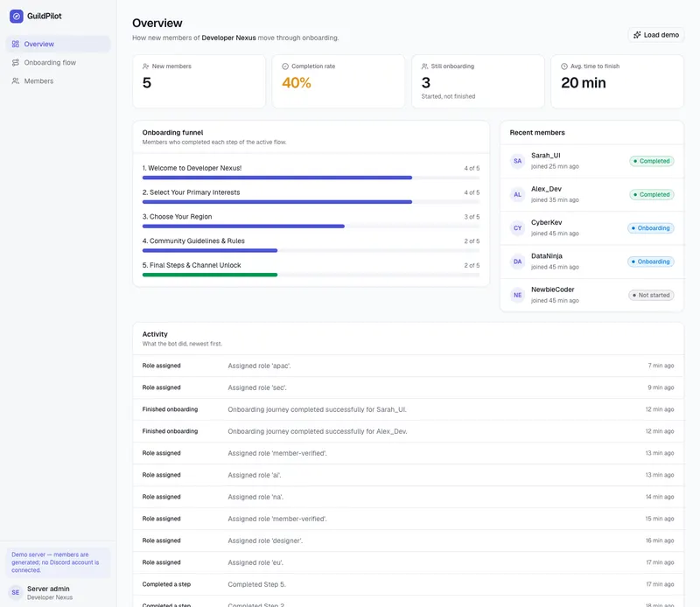
Task: Click NewbieCoder's Not started badge
Action: pyautogui.click(x=651, y=295)
